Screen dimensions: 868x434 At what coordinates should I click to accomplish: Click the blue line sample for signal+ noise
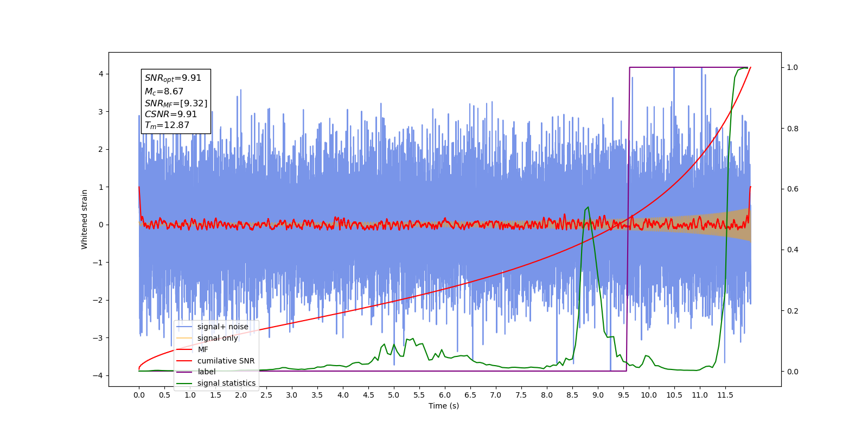(184, 327)
